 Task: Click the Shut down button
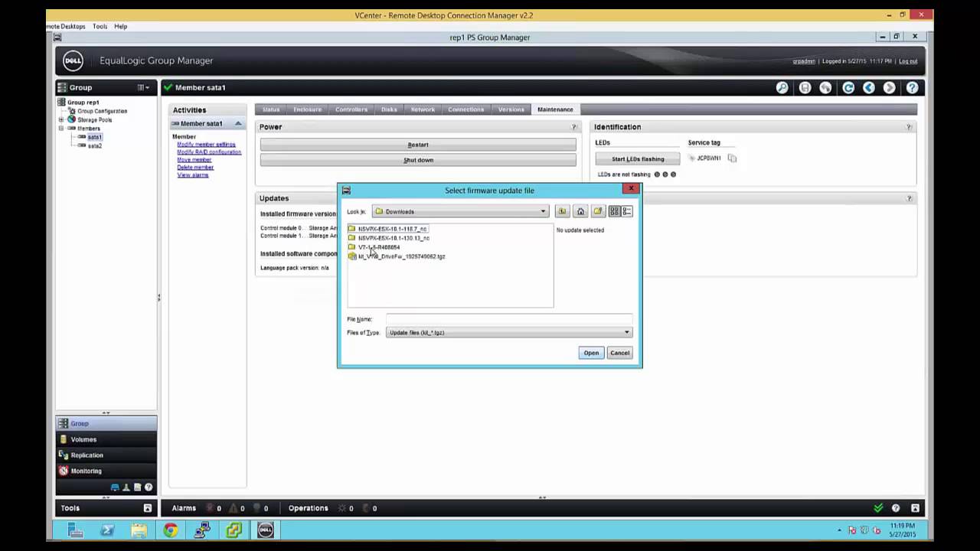pyautogui.click(x=418, y=160)
